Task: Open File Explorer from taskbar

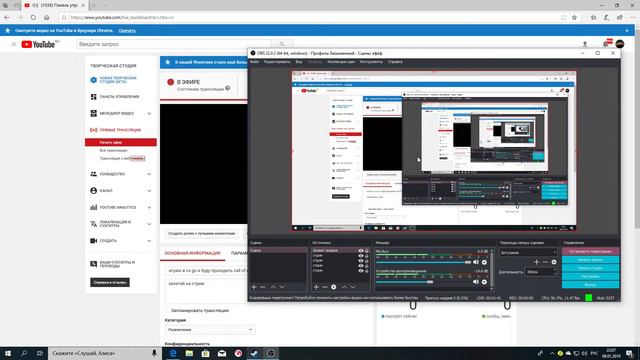Action: (x=189, y=353)
